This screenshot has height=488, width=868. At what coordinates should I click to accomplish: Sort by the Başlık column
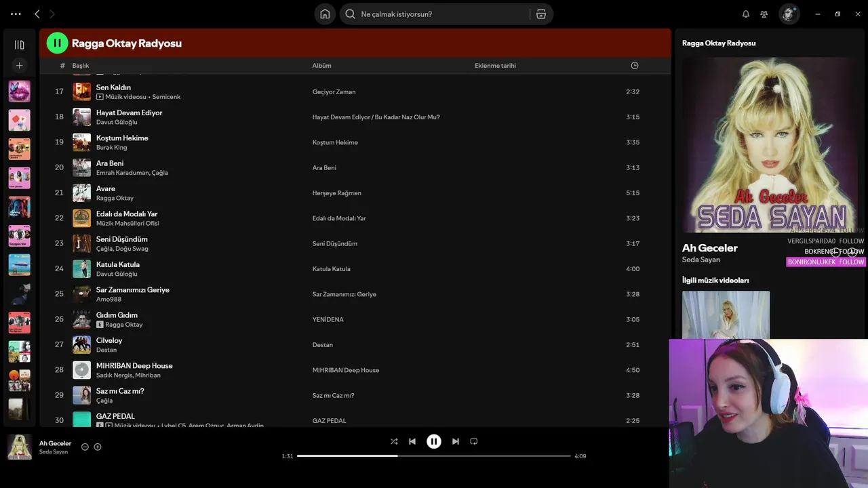pyautogui.click(x=81, y=66)
